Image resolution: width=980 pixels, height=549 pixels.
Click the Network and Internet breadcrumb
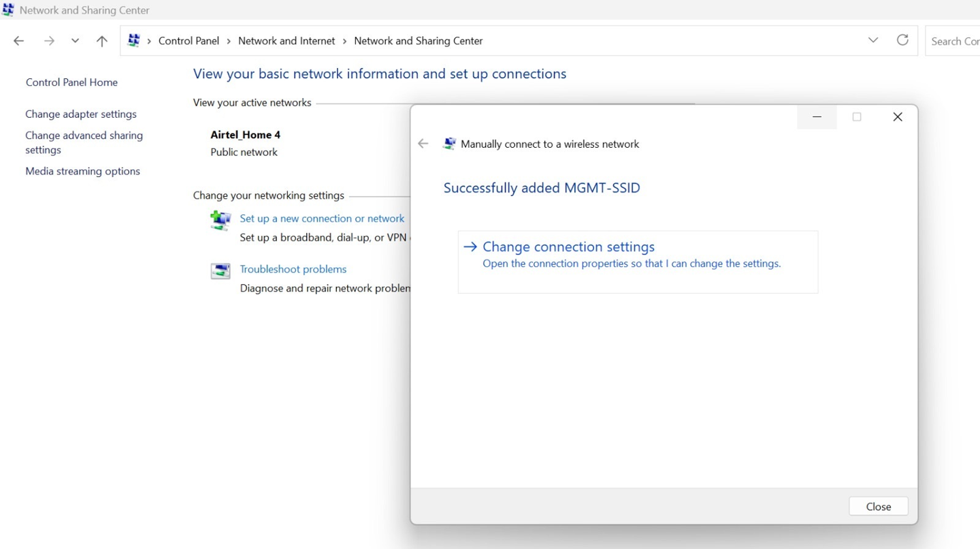point(287,41)
